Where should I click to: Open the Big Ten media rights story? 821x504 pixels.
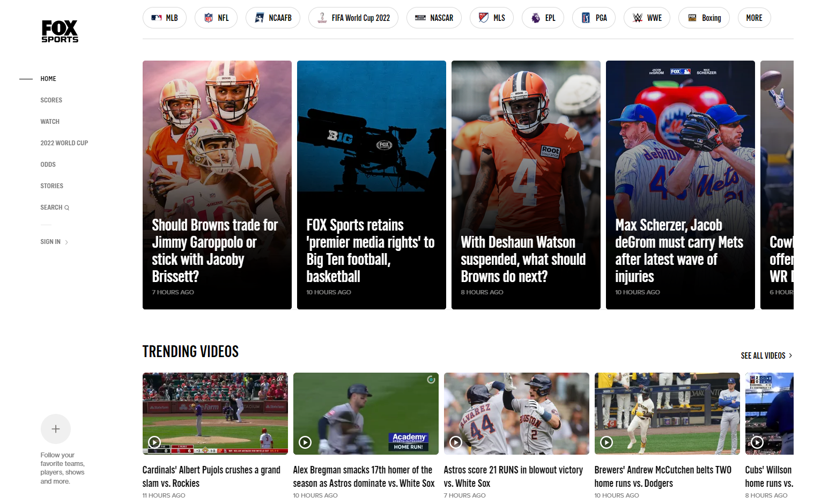point(371,185)
